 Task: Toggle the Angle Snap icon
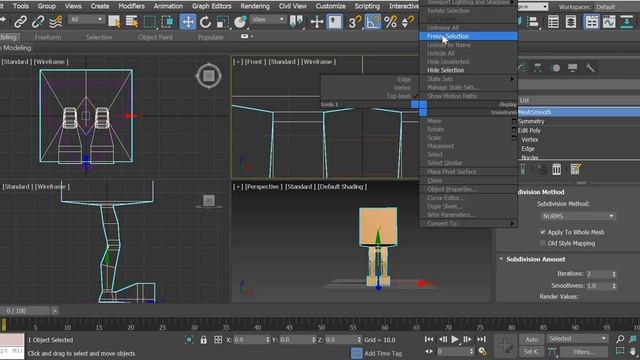coord(373,22)
